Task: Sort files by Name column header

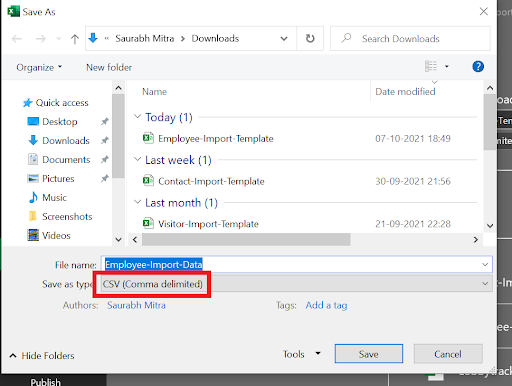Action: tap(154, 92)
